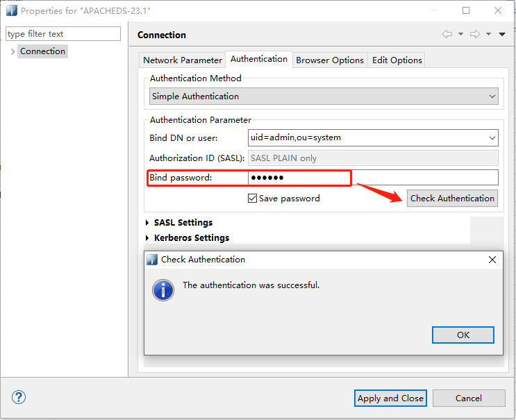The image size is (516, 420).
Task: Click the forward navigation arrow icon
Action: click(475, 34)
